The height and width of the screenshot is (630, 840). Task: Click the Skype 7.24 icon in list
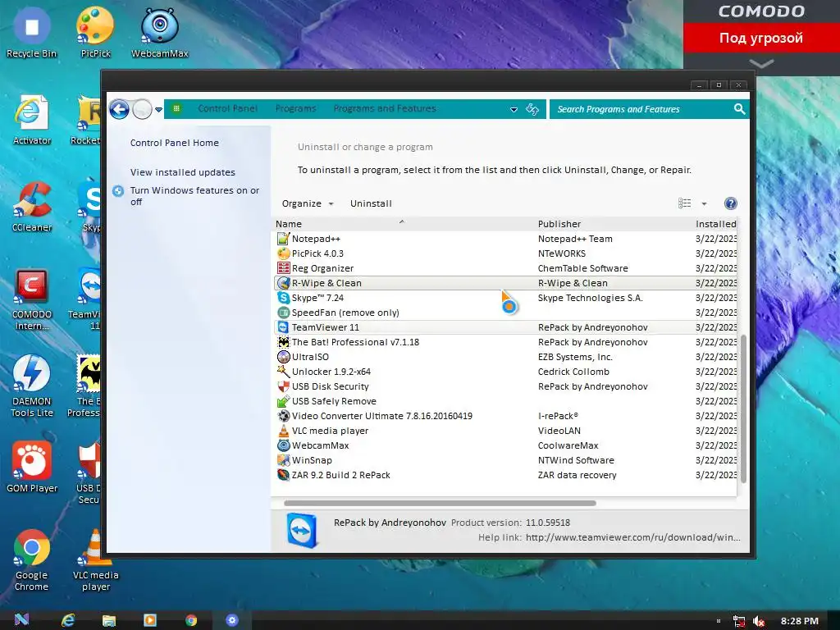click(283, 298)
